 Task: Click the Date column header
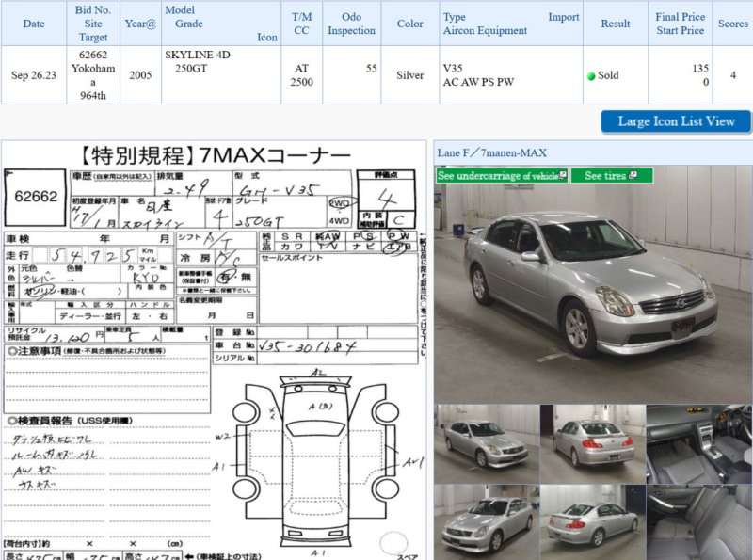[33, 24]
